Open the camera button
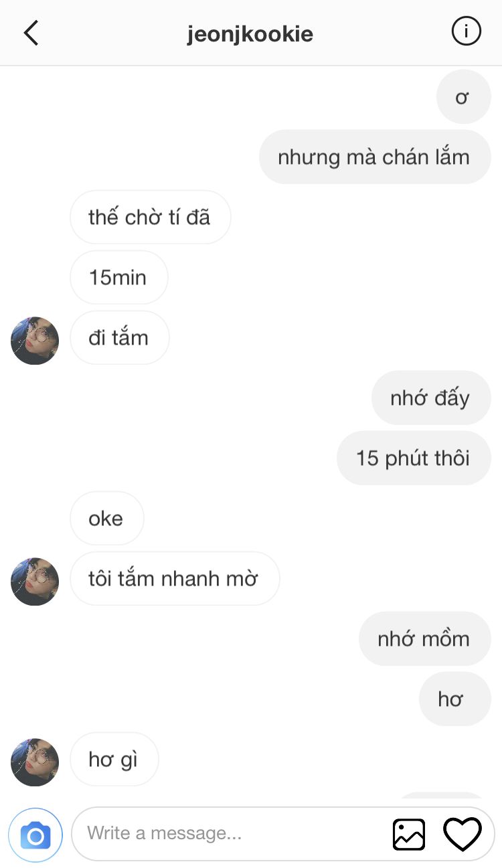 (35, 835)
